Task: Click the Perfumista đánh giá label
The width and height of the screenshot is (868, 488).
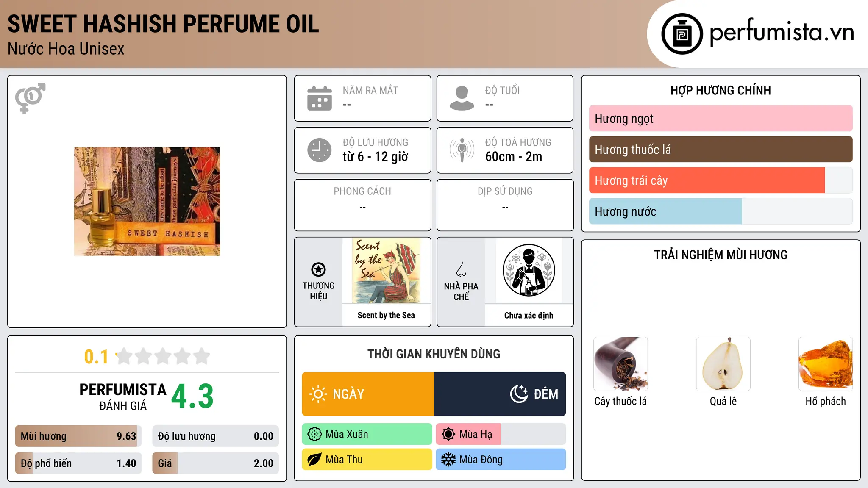Action: tap(123, 396)
